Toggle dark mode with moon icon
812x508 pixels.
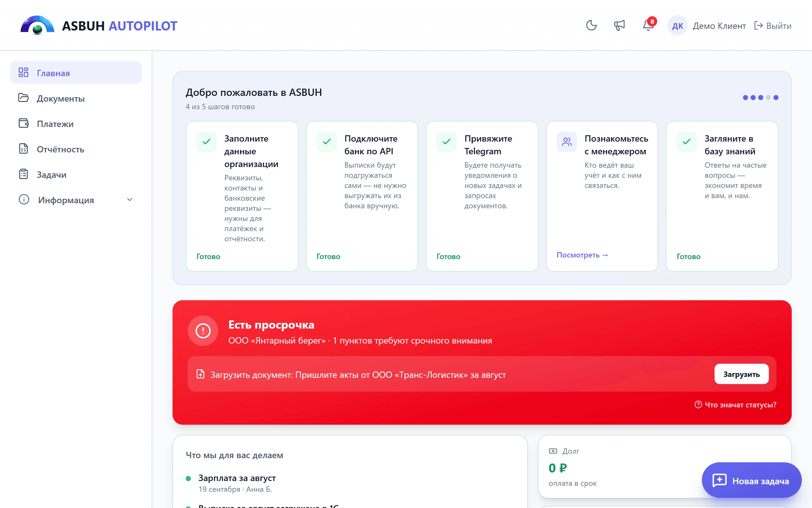591,25
